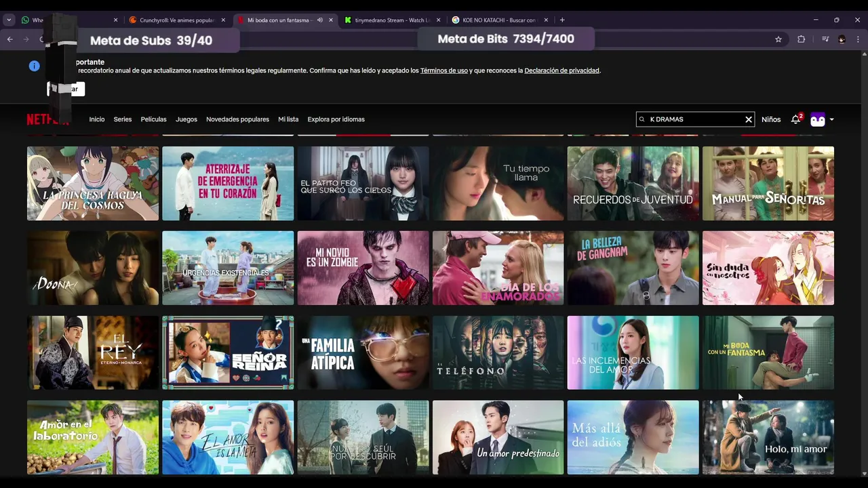The width and height of the screenshot is (868, 488).
Task: Open Las inclemencias del amor
Action: (x=633, y=353)
